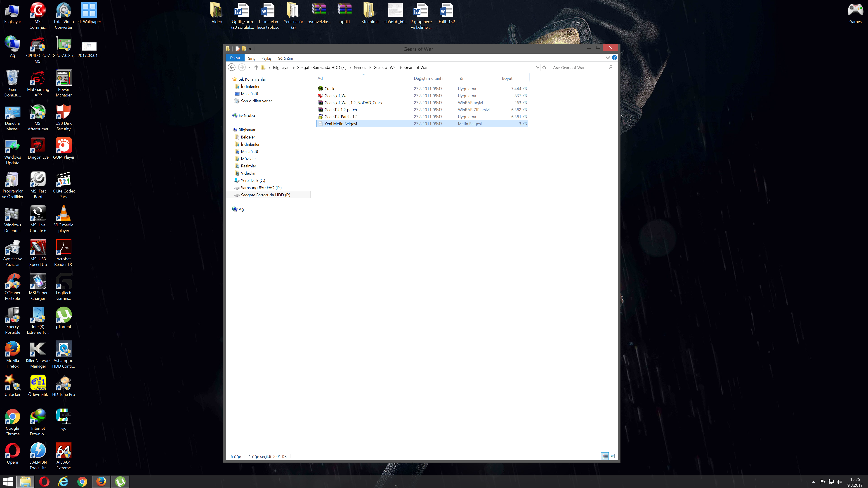
Task: Select the Gears_of_War application file
Action: [x=422, y=96]
